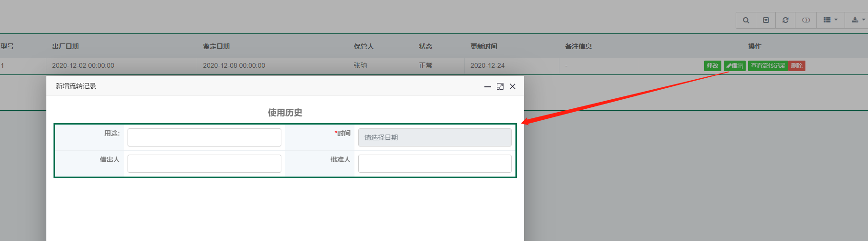Open 查看流转记录 for the row
Viewport: 868px width, 241px height.
(768, 66)
